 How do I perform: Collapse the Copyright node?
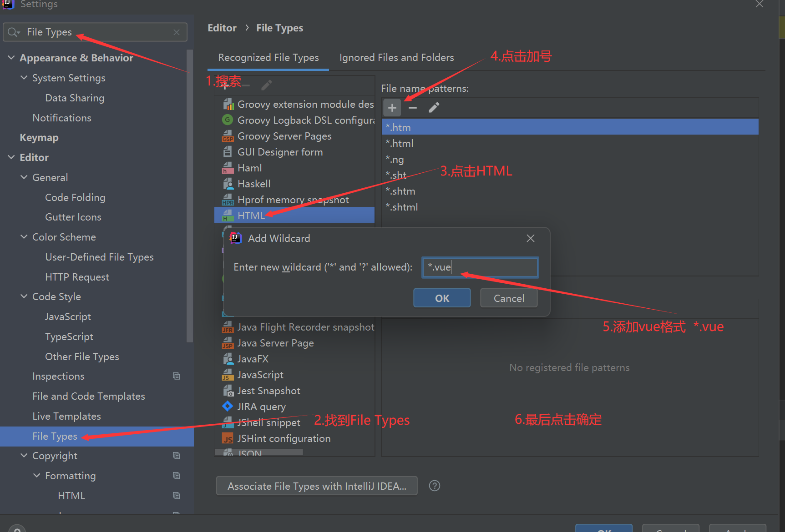pos(24,456)
